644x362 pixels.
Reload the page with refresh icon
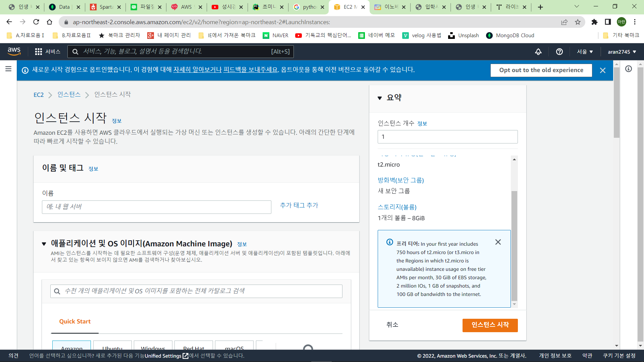(x=36, y=22)
